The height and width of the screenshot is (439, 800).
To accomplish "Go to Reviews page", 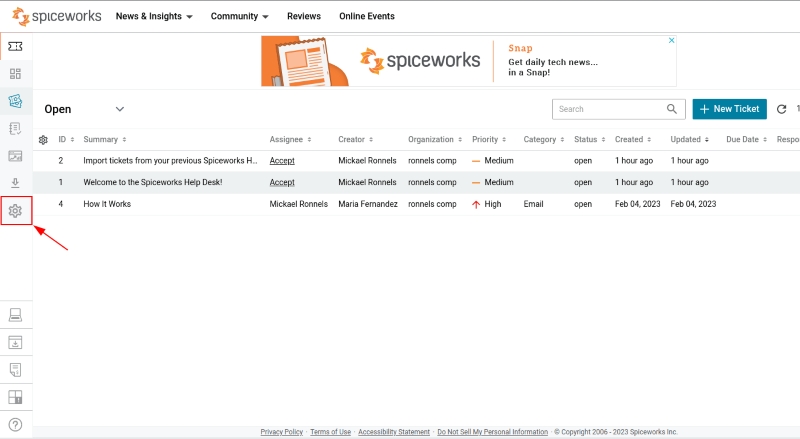I will [304, 16].
